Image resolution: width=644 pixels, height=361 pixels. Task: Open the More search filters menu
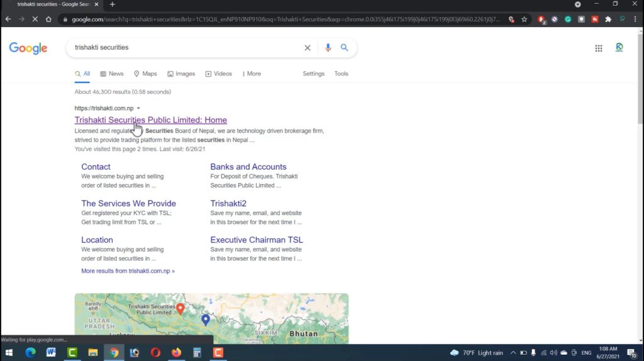(x=252, y=74)
